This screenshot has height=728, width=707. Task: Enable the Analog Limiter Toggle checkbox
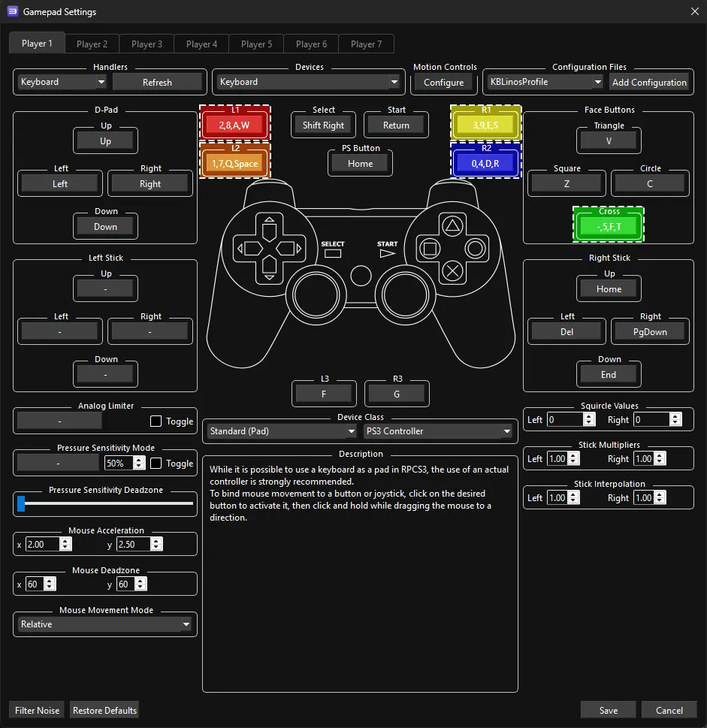156,421
